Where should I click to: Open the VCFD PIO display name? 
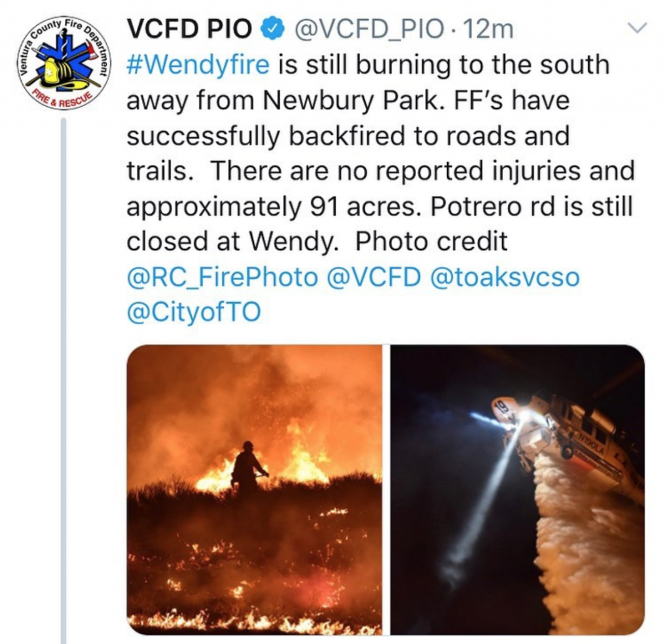tap(190, 29)
